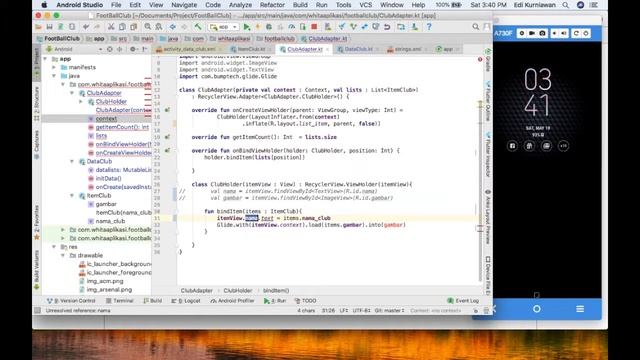The image size is (640, 360).
Task: Click the Open folder toolbar icon
Action: (38, 27)
